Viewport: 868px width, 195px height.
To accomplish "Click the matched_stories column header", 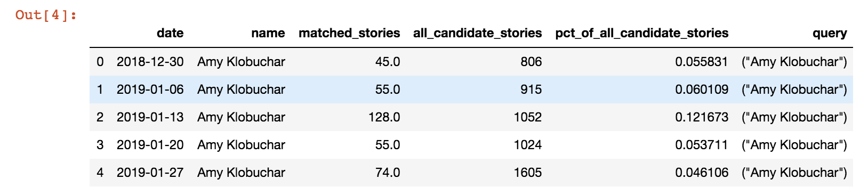I will tap(349, 33).
